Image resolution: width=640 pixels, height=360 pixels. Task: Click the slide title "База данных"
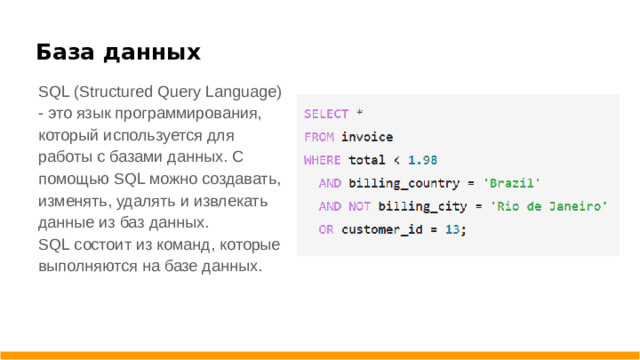(118, 52)
